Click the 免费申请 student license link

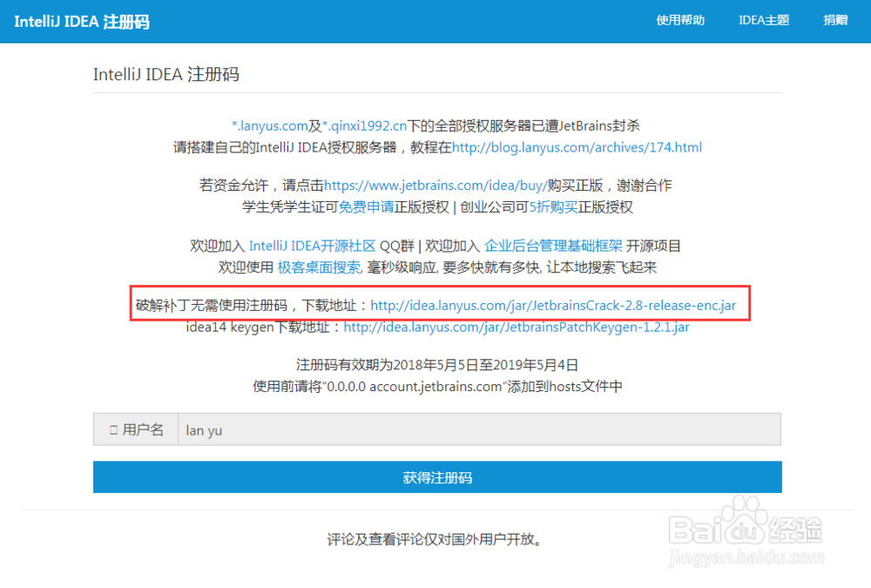(x=366, y=207)
